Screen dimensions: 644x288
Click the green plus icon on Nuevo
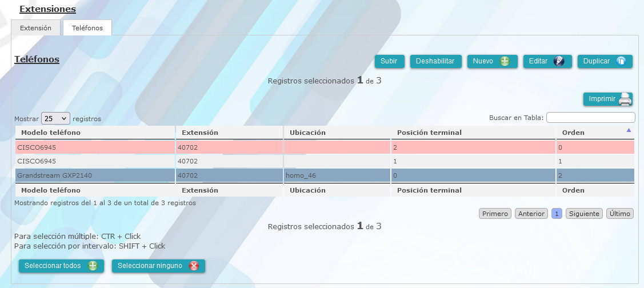[505, 61]
